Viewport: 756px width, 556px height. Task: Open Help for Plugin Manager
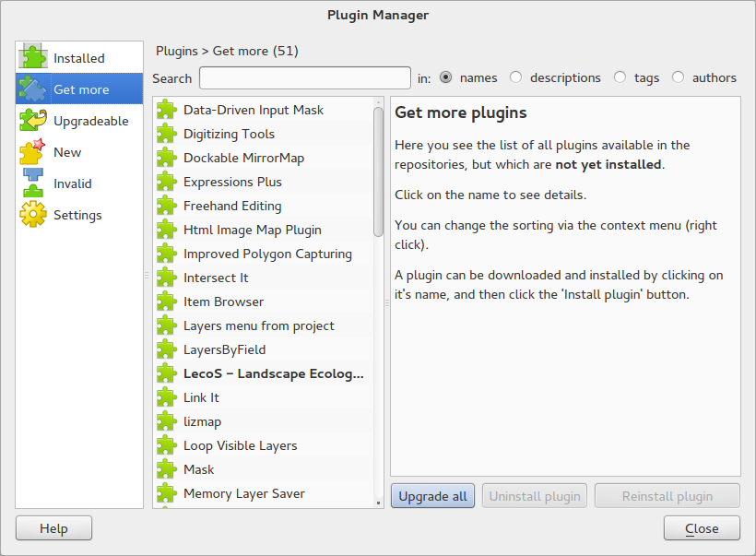pos(53,528)
